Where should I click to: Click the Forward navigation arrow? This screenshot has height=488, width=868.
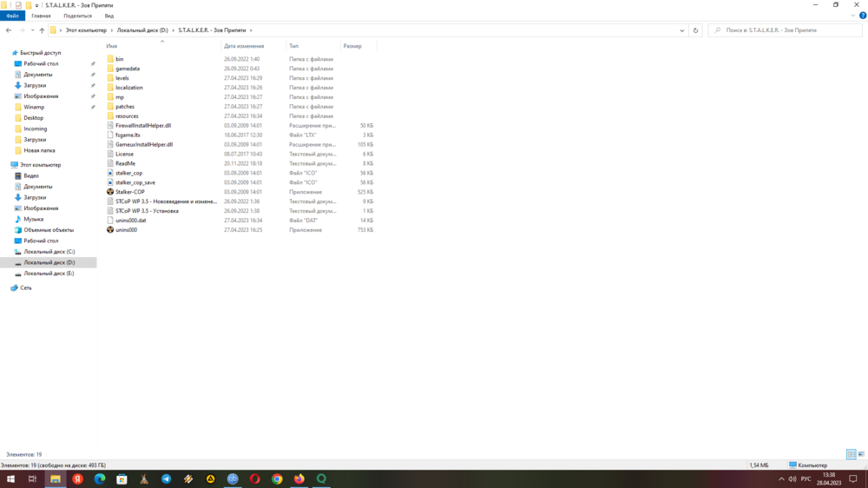tap(22, 30)
